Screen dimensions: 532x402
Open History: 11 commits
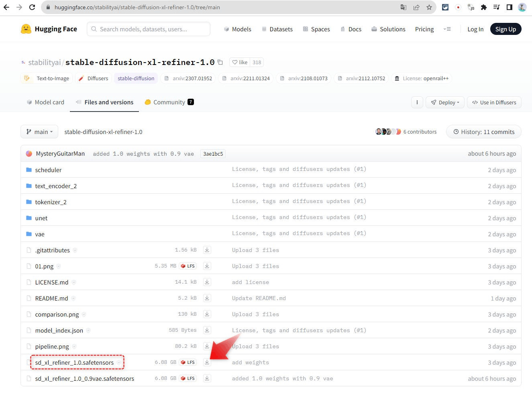[x=483, y=132]
